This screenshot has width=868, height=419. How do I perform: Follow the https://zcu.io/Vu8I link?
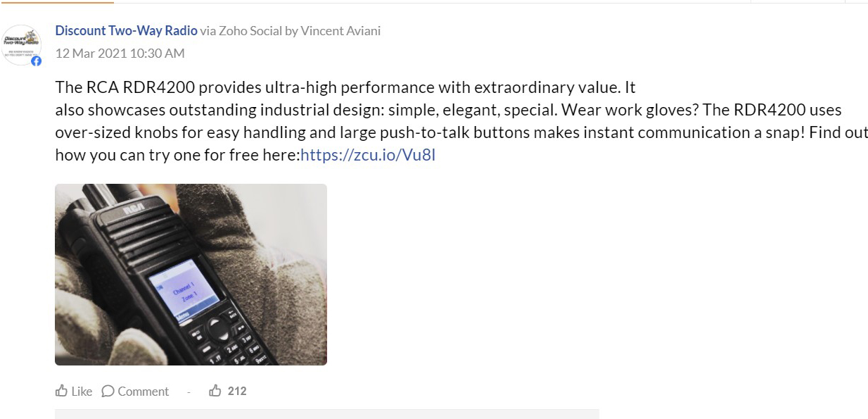pos(368,156)
